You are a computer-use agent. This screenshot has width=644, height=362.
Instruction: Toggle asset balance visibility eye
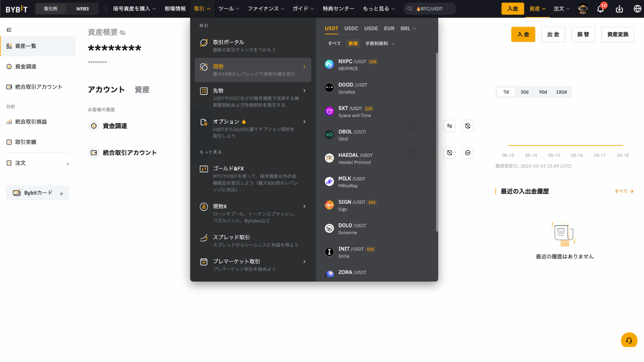[123, 33]
